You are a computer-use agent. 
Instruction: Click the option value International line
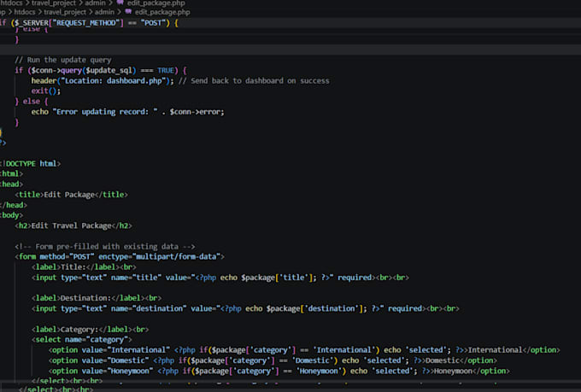[x=304, y=350]
